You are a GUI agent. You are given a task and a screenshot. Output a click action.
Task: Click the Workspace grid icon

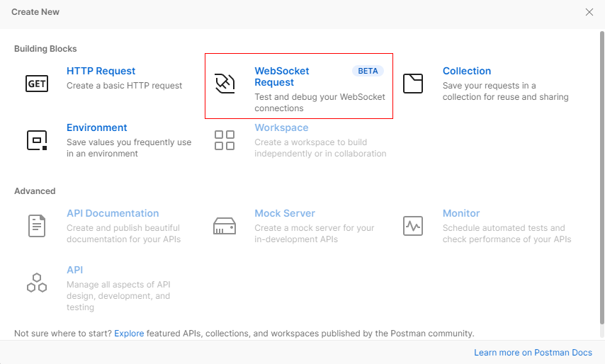pos(225,140)
